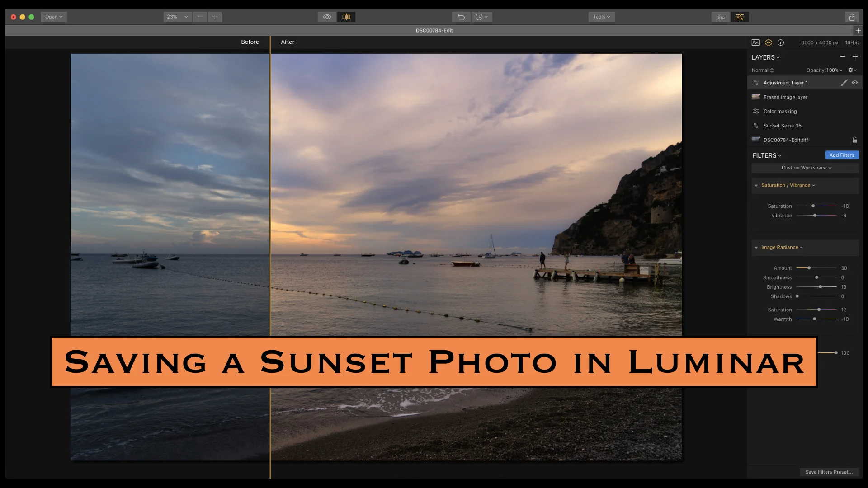Select the Sunset Seine 35 layer
The height and width of the screenshot is (488, 868).
[x=782, y=126]
